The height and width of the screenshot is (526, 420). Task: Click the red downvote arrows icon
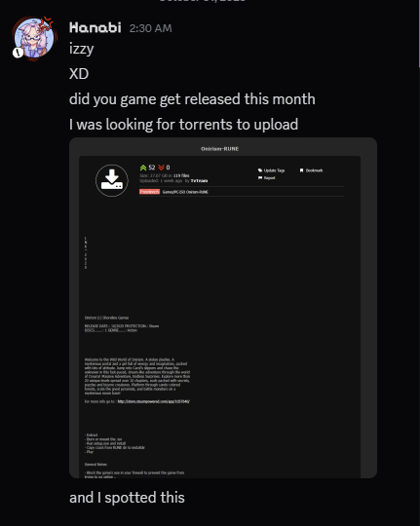[161, 168]
